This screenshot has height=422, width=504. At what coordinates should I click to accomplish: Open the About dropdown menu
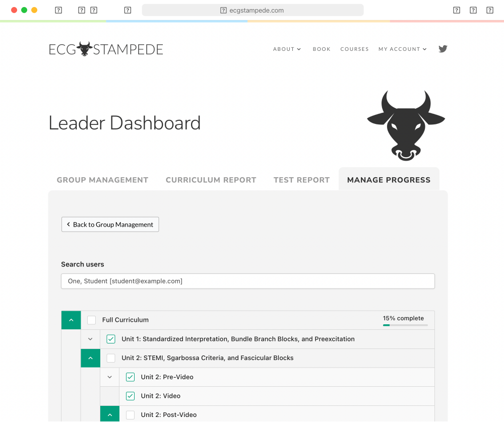pos(287,49)
